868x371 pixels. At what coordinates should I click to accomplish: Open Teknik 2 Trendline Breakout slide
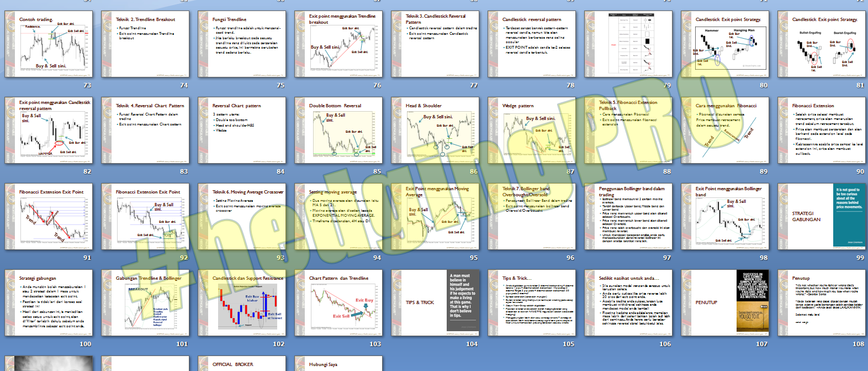coord(145,44)
